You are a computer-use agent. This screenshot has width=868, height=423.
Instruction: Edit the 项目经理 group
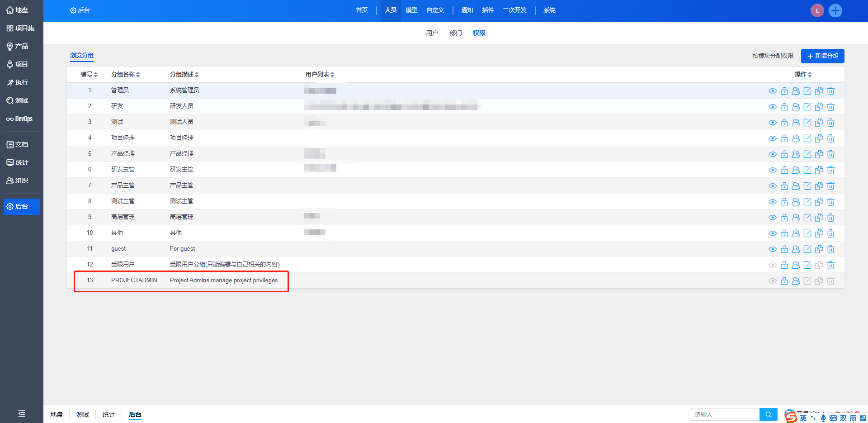[x=807, y=138]
